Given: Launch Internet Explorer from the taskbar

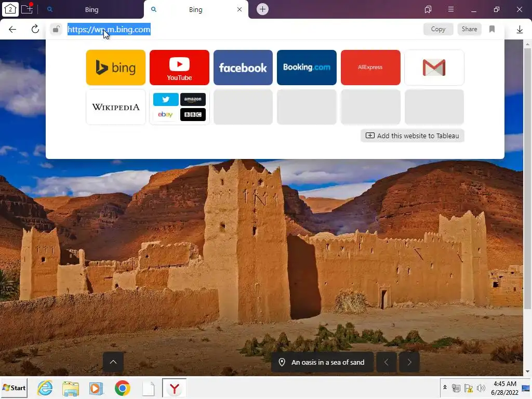Looking at the screenshot, I should pyautogui.click(x=45, y=388).
